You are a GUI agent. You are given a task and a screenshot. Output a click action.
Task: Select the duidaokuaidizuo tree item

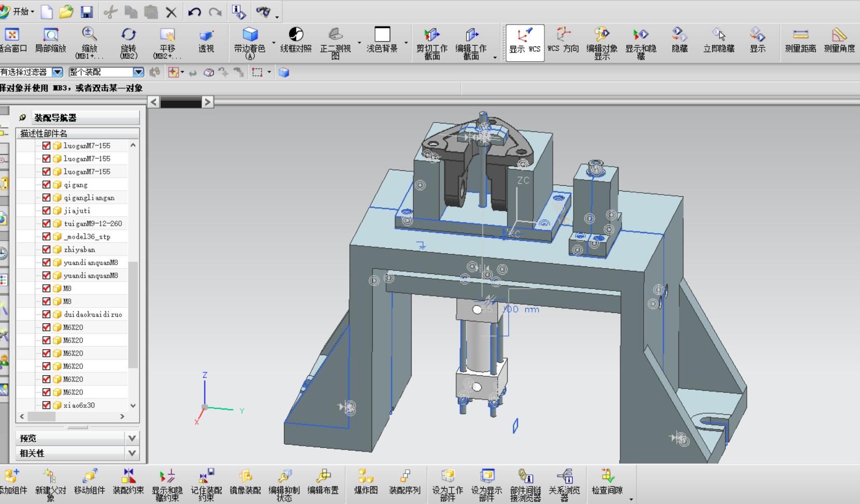coord(93,315)
